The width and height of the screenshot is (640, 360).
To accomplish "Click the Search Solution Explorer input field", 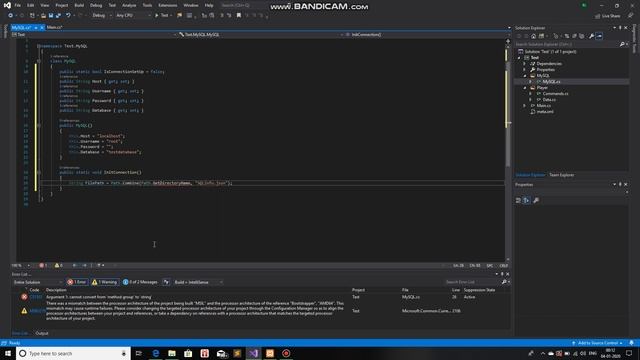I will (x=567, y=44).
